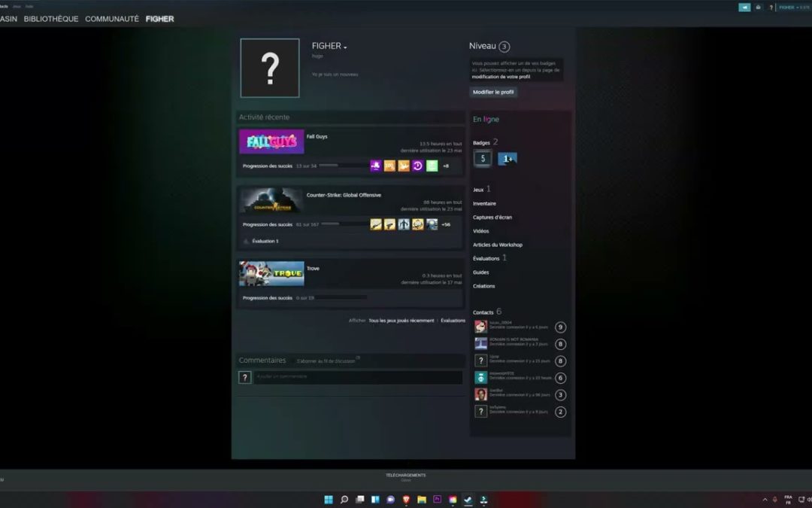Click the question mark avatar in top bar
Image resolution: width=812 pixels, height=508 pixels.
pos(771,8)
